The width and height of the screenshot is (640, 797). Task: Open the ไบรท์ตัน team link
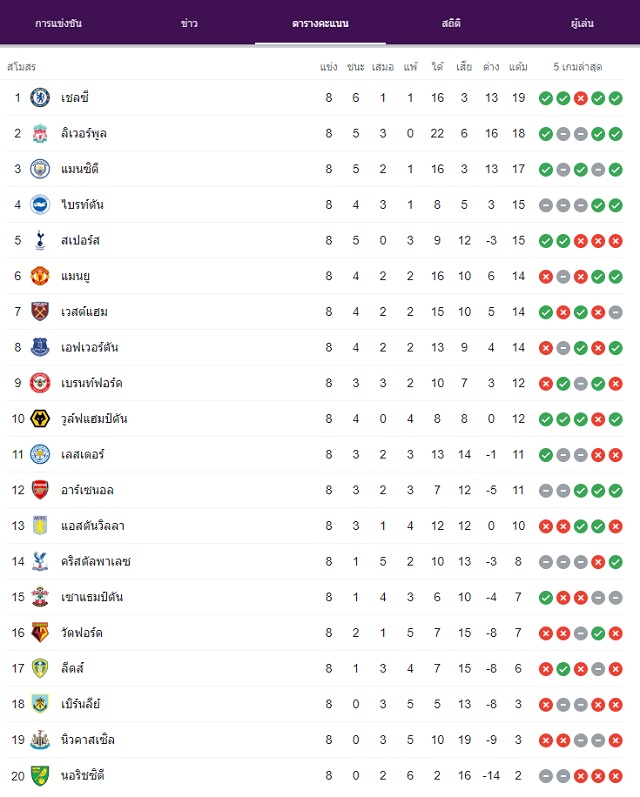(82, 204)
